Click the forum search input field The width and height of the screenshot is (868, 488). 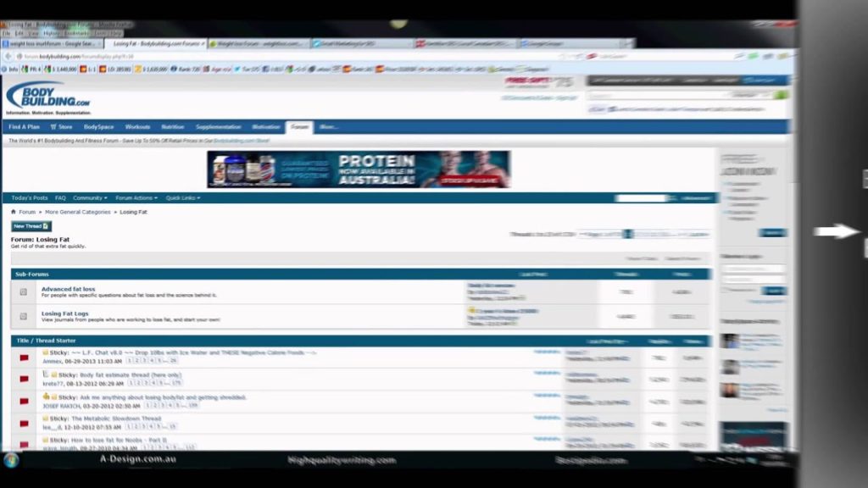tap(640, 198)
